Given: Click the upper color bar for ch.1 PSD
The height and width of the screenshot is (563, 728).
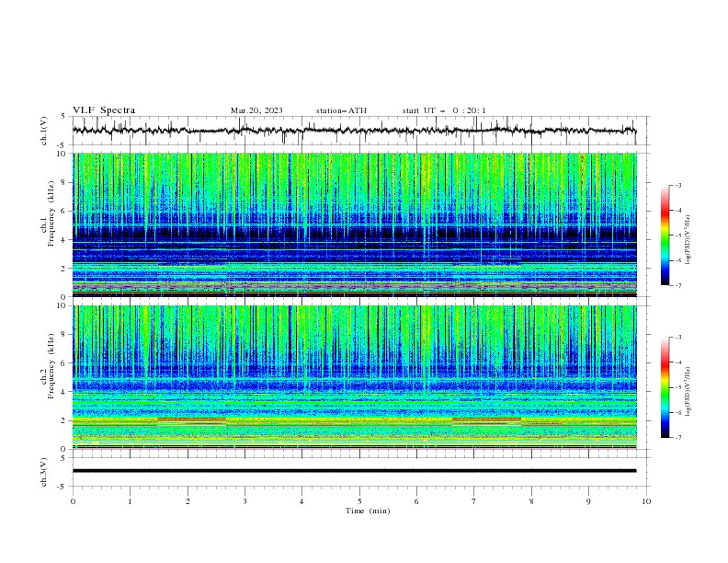Looking at the screenshot, I should point(665,236).
